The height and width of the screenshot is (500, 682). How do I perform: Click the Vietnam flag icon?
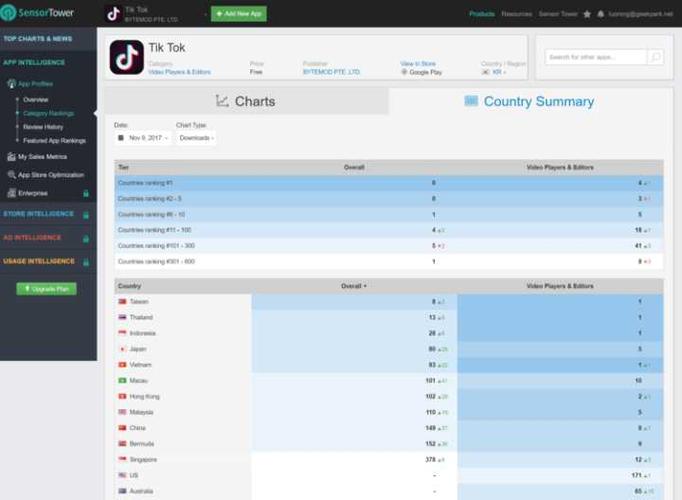(122, 364)
